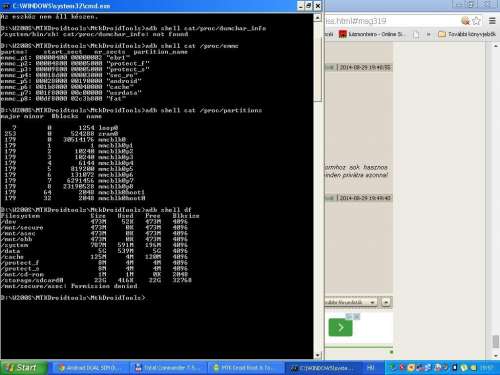This screenshot has width=500, height=375.
Task: Open the dropdown below the forum posts
Action: point(351,302)
